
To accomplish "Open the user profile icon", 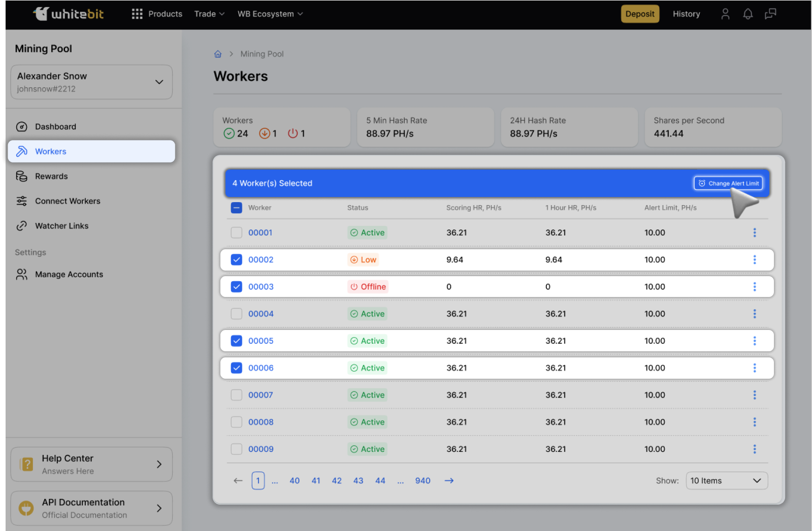I will 725,14.
